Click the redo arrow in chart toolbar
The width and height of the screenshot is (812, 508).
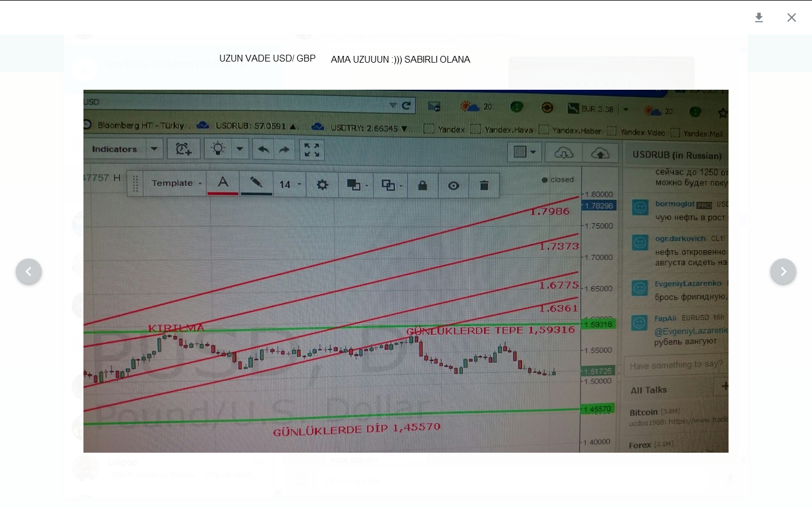285,150
